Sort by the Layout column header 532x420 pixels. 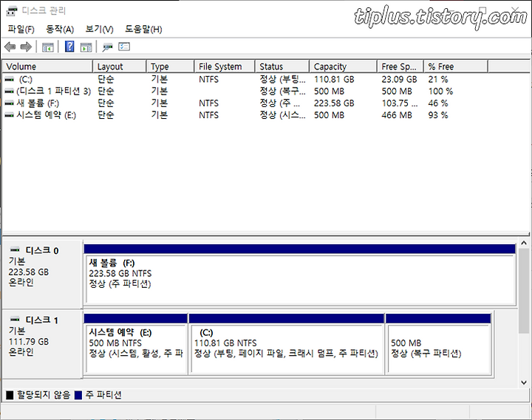coord(120,66)
